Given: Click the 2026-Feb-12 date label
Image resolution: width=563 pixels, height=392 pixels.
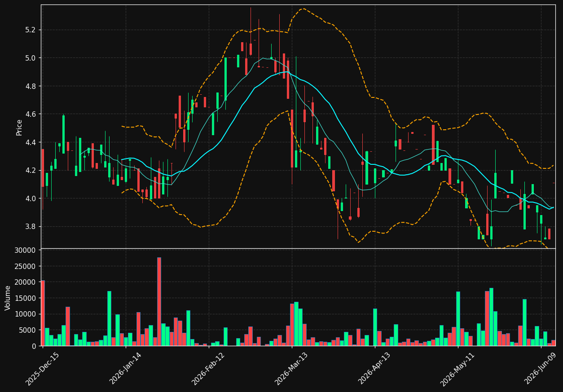Looking at the screenshot, I should coord(208,369).
